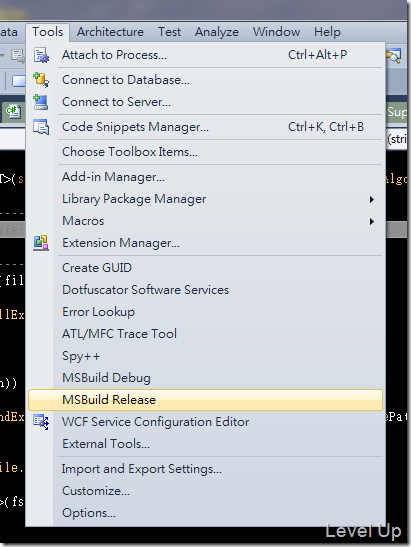The image size is (411, 547).
Task: Launch Spy++
Action: click(206, 356)
